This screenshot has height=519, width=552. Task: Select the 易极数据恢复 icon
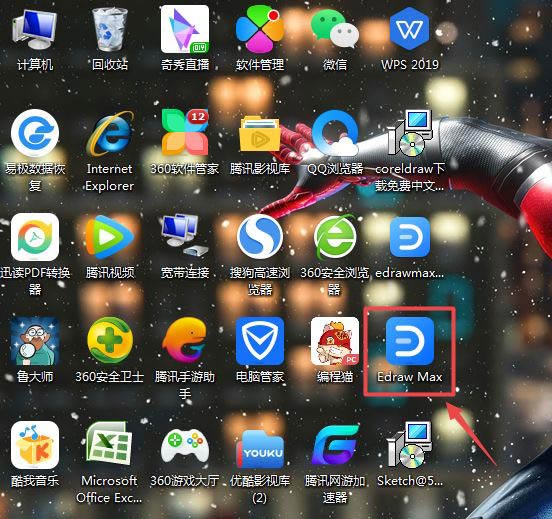pyautogui.click(x=35, y=133)
